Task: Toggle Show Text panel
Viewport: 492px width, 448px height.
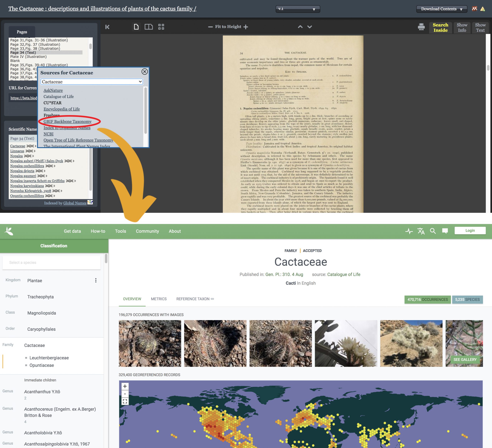Action: pos(480,28)
